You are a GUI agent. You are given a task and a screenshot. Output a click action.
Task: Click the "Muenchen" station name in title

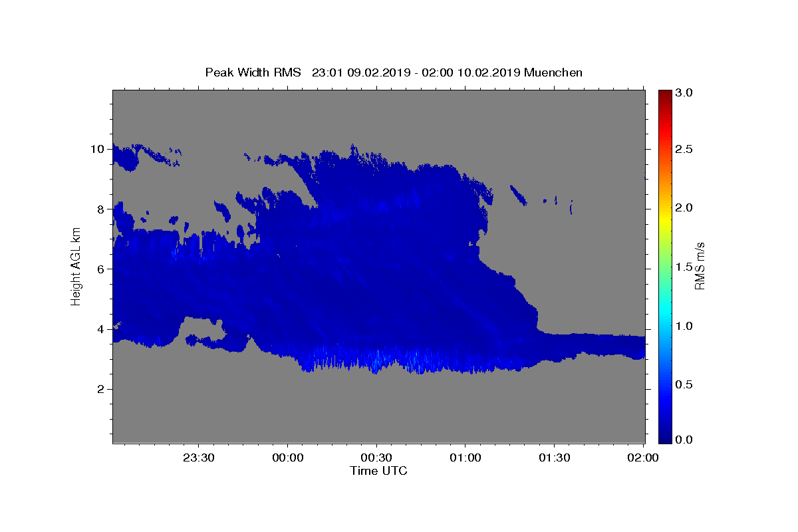point(553,72)
